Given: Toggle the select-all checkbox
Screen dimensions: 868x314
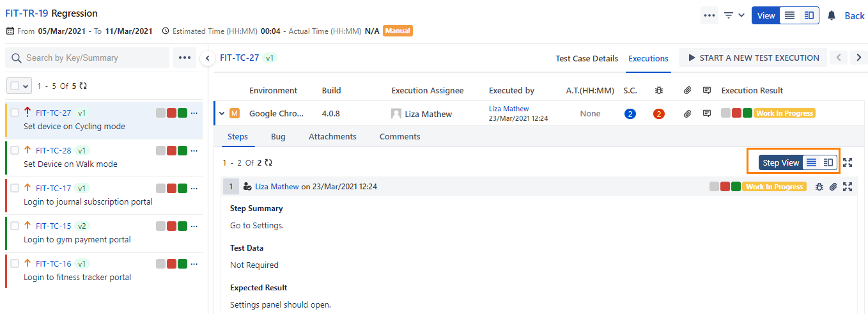Looking at the screenshot, I should pyautogui.click(x=15, y=85).
